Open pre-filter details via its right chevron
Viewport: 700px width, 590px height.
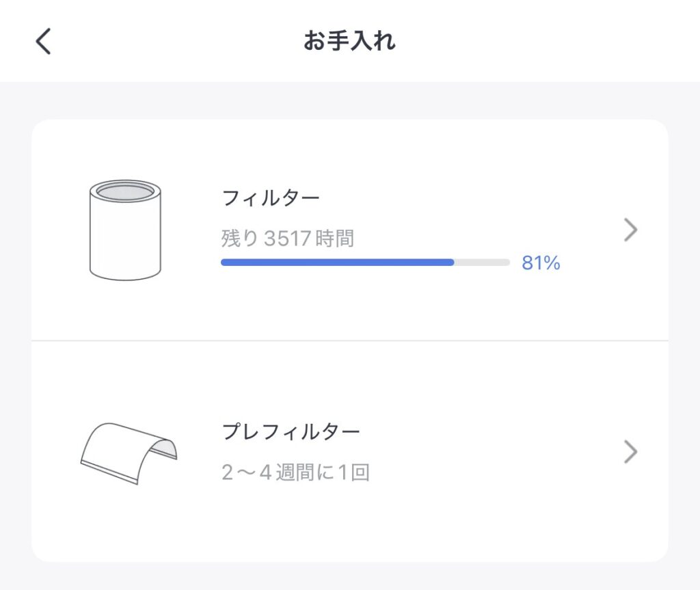(x=630, y=452)
